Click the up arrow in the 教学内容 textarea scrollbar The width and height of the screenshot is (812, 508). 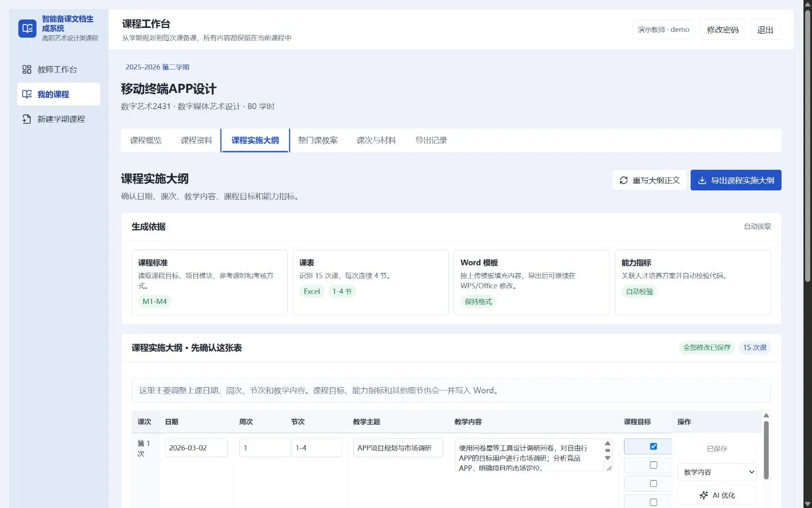[607, 444]
